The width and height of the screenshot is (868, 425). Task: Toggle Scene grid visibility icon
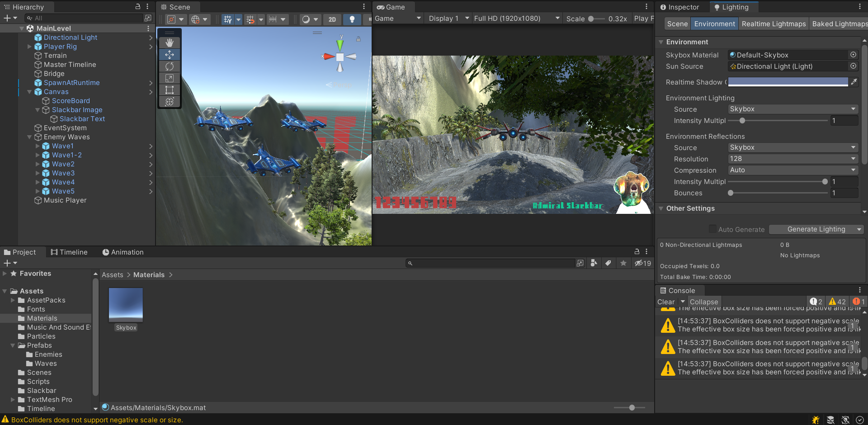coord(228,19)
